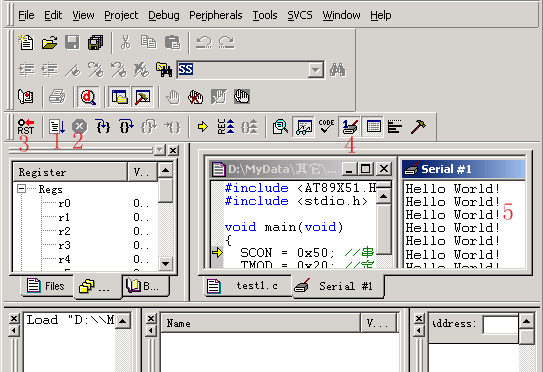The image size is (543, 372).
Task: Click the Save file icon
Action: (72, 43)
